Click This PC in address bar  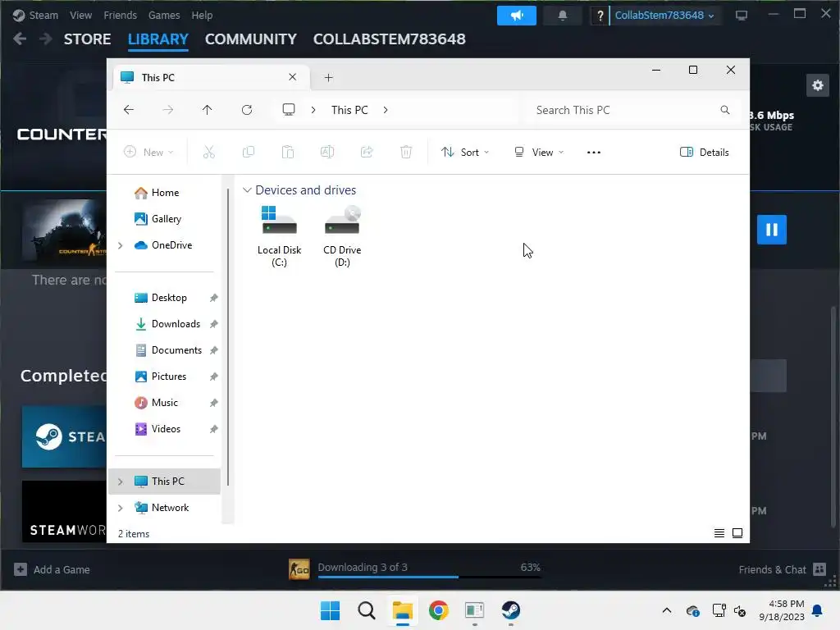click(x=349, y=110)
